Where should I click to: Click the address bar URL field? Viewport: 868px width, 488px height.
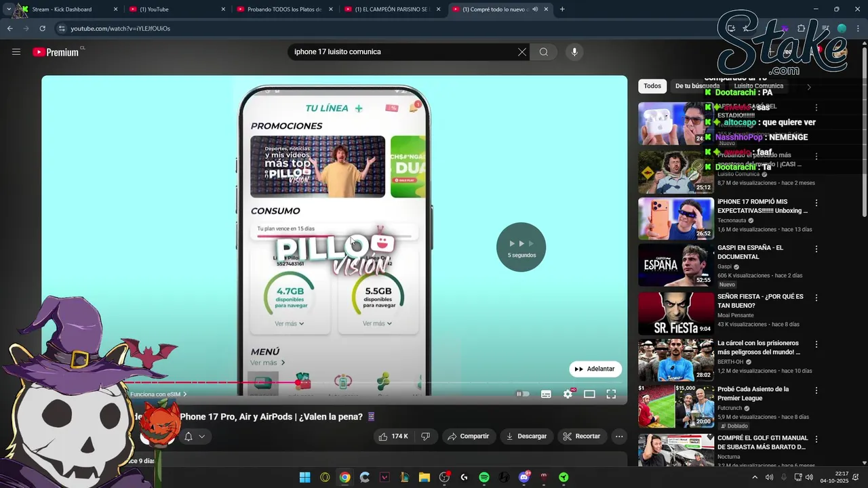click(387, 28)
